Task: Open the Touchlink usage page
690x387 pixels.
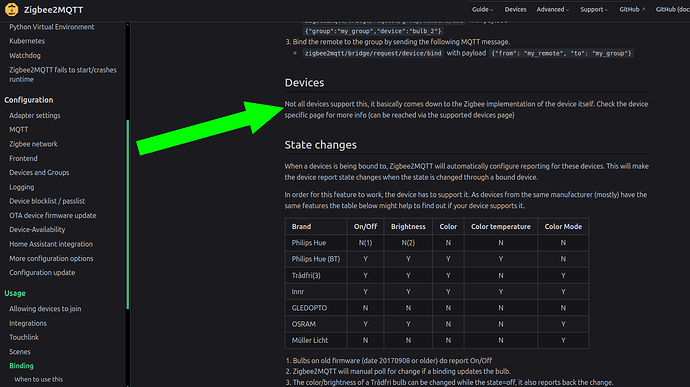Action: tap(24, 337)
